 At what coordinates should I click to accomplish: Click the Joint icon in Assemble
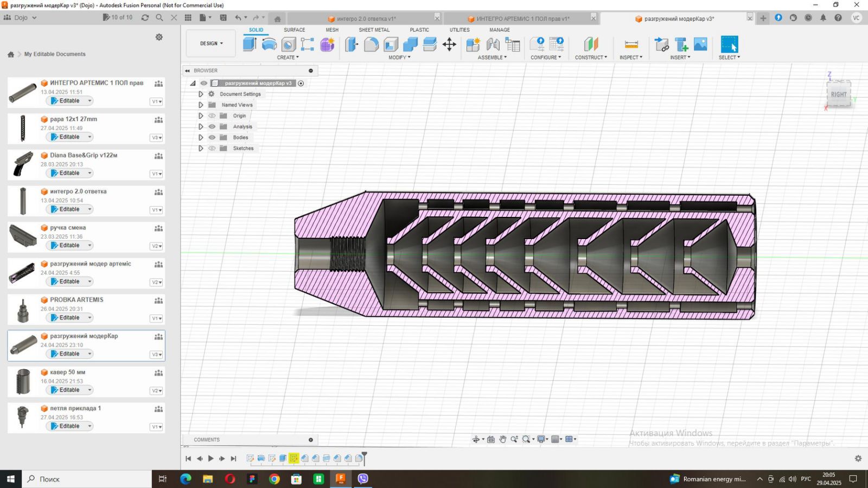pyautogui.click(x=493, y=44)
